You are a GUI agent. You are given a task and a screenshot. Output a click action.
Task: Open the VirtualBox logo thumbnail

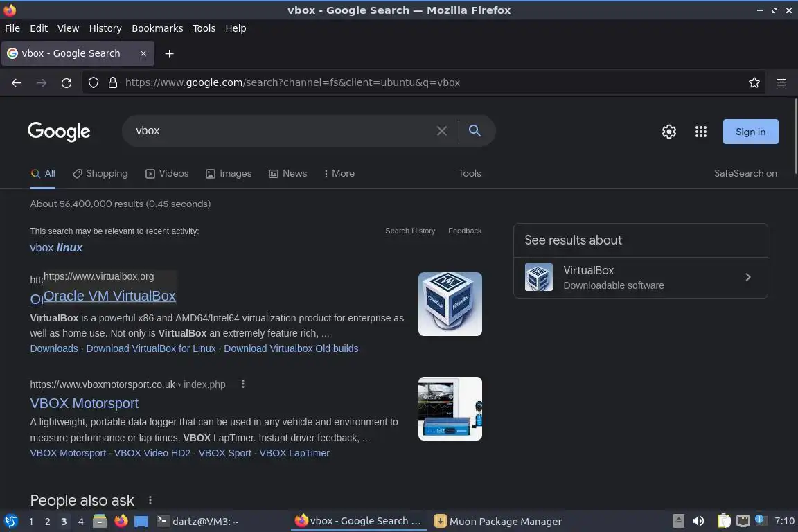point(450,304)
